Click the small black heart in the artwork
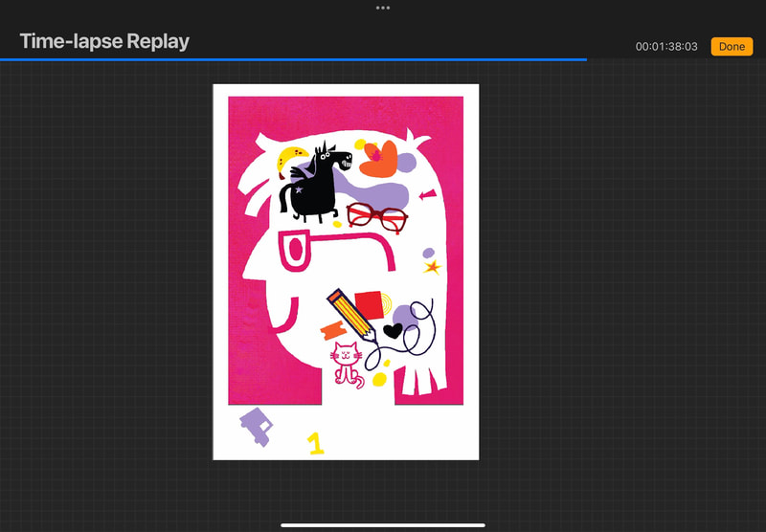 pos(393,331)
